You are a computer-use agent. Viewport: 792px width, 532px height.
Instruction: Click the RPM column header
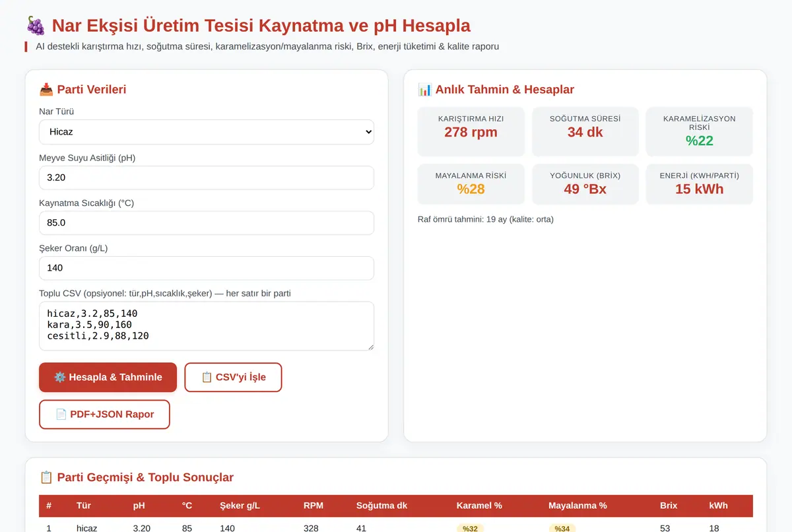pos(313,506)
